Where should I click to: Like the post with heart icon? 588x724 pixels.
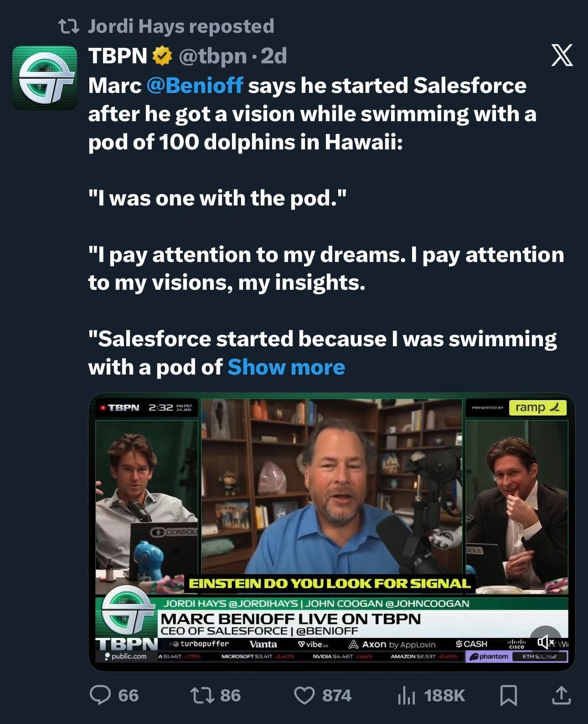[x=304, y=695]
